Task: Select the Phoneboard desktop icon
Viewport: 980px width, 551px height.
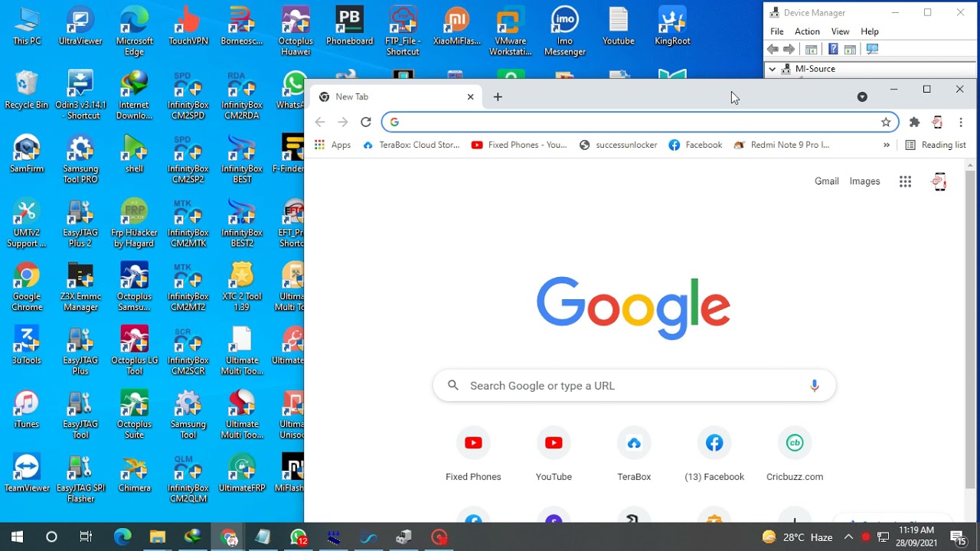Action: (349, 27)
